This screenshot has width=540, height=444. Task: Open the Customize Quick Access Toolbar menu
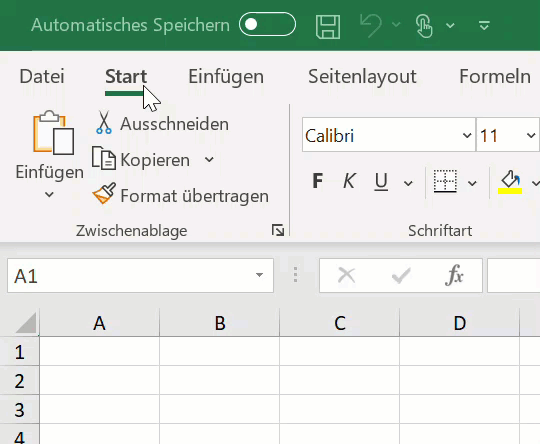(x=484, y=25)
